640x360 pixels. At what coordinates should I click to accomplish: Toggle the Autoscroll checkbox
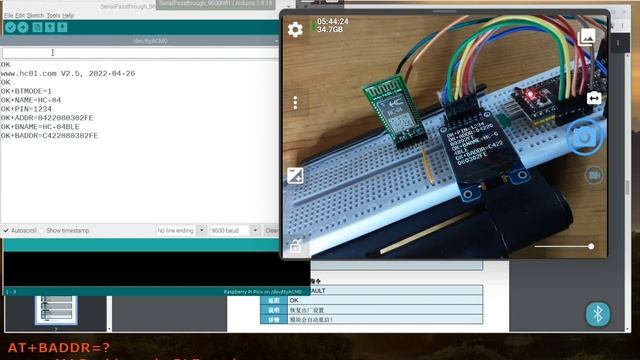pos(6,231)
